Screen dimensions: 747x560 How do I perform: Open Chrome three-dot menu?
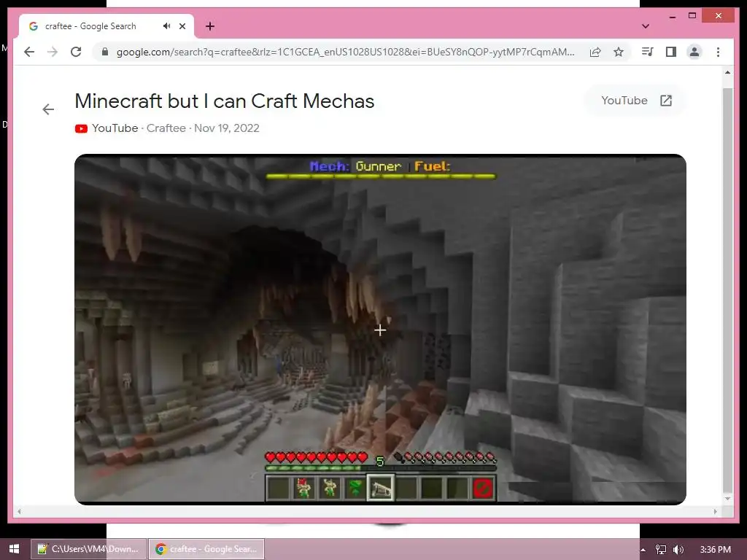pyautogui.click(x=718, y=52)
